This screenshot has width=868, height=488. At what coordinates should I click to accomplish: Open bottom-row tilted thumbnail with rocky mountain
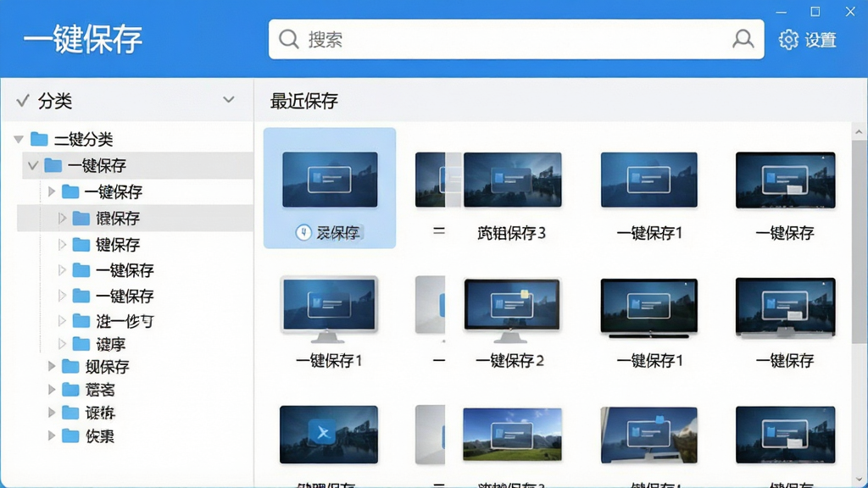[648, 435]
